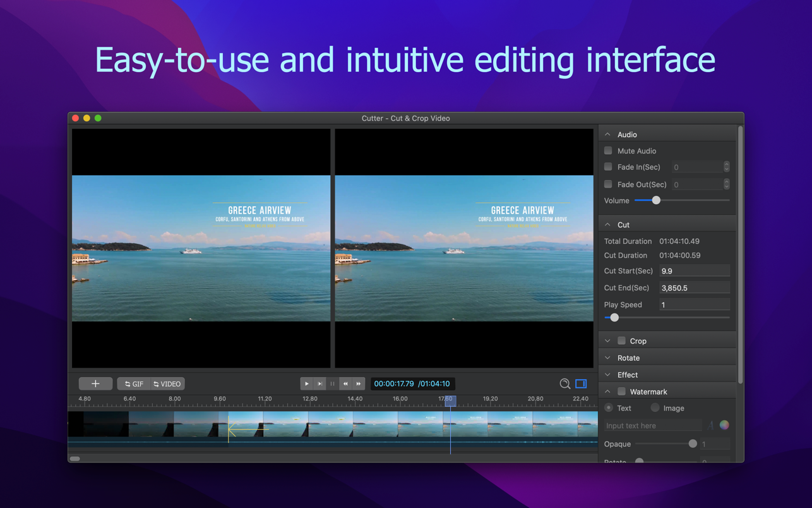This screenshot has height=508, width=812.
Task: Click the Volume slider handle
Action: coord(656,200)
